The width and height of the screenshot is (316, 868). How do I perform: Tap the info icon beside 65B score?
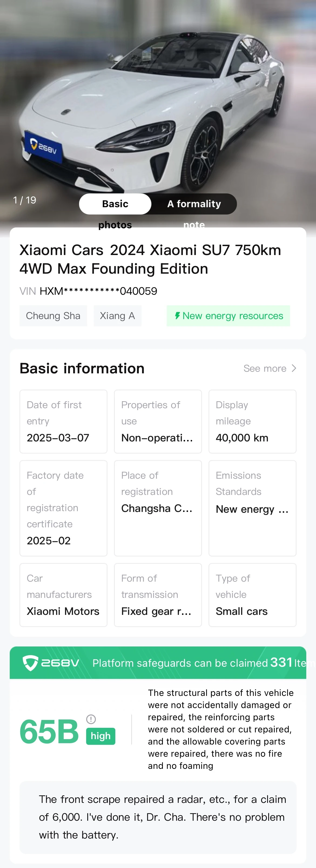[x=91, y=719]
